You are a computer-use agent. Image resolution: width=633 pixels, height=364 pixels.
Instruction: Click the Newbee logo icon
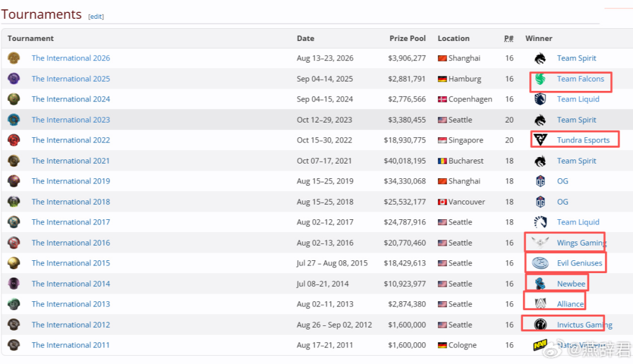540,284
